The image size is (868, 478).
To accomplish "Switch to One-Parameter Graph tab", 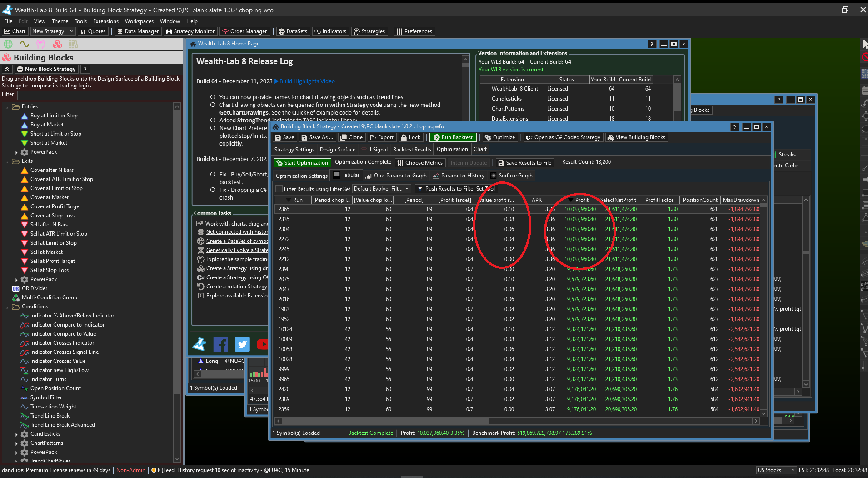I will click(395, 176).
